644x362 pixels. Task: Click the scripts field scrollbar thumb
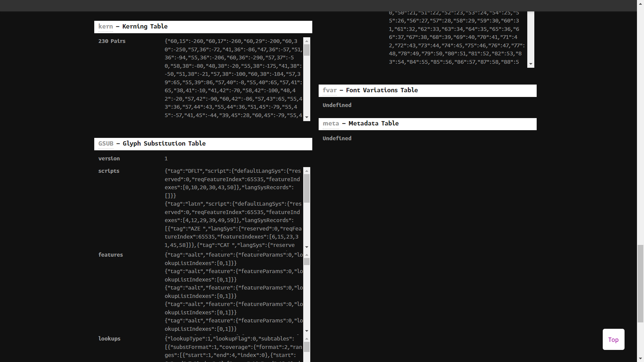pyautogui.click(x=306, y=188)
